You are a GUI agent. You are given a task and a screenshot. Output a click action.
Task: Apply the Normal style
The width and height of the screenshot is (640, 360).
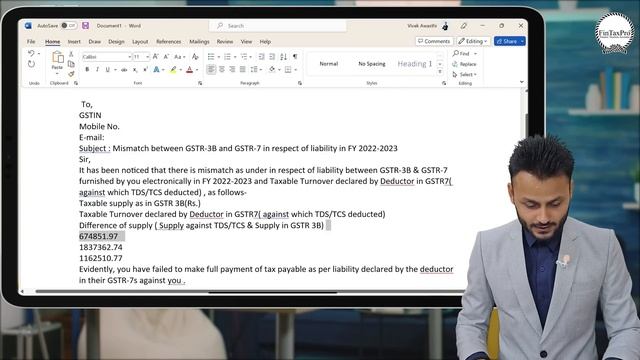(329, 64)
